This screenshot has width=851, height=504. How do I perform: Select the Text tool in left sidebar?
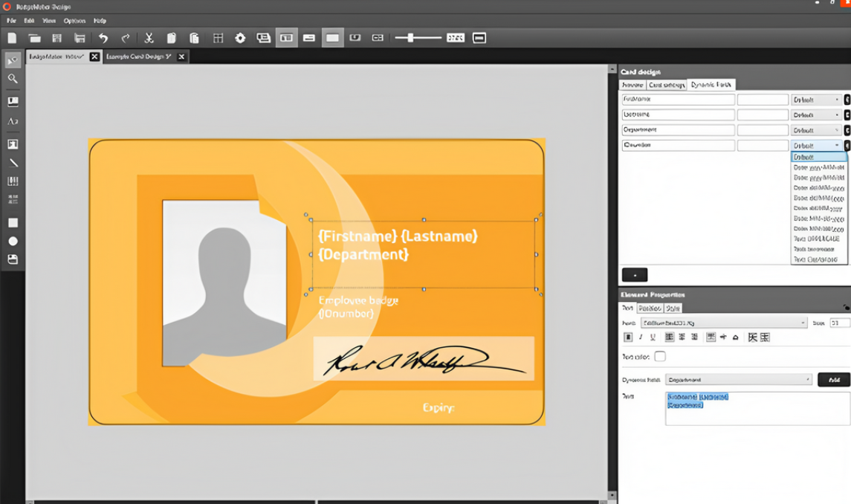tap(13, 121)
